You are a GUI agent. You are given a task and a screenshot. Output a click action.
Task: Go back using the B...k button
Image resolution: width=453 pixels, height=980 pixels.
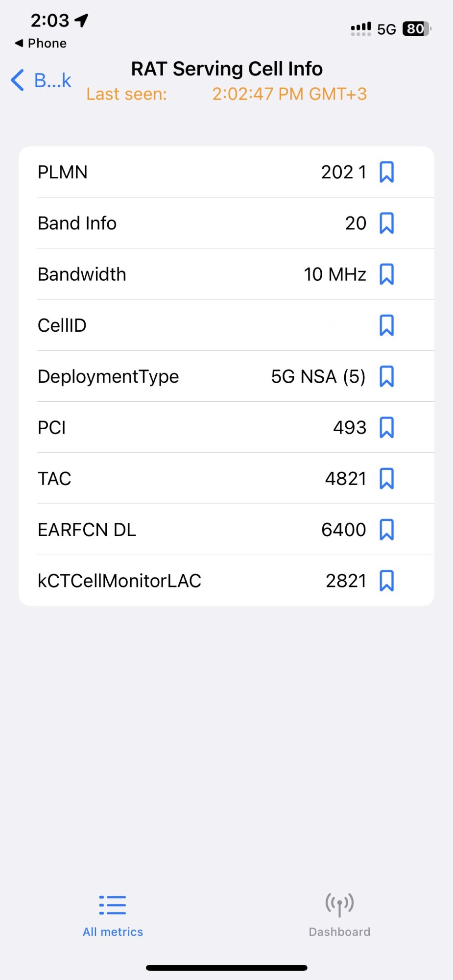(x=41, y=80)
